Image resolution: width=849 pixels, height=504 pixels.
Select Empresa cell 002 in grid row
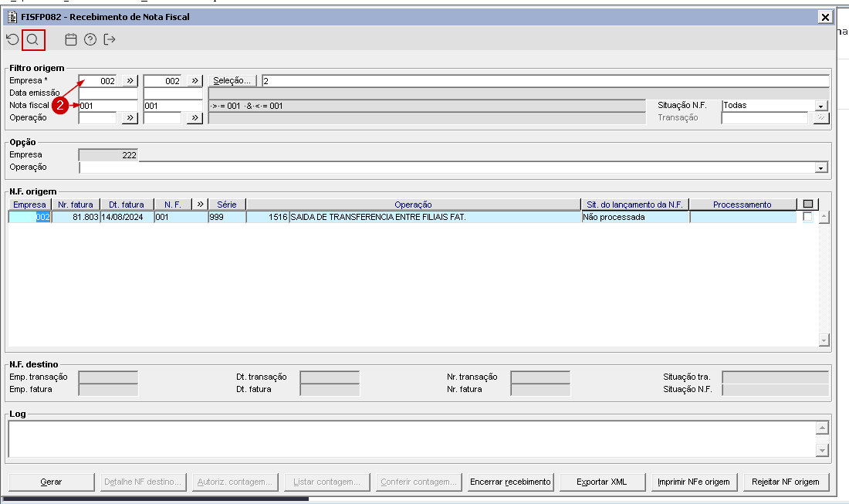(x=30, y=217)
